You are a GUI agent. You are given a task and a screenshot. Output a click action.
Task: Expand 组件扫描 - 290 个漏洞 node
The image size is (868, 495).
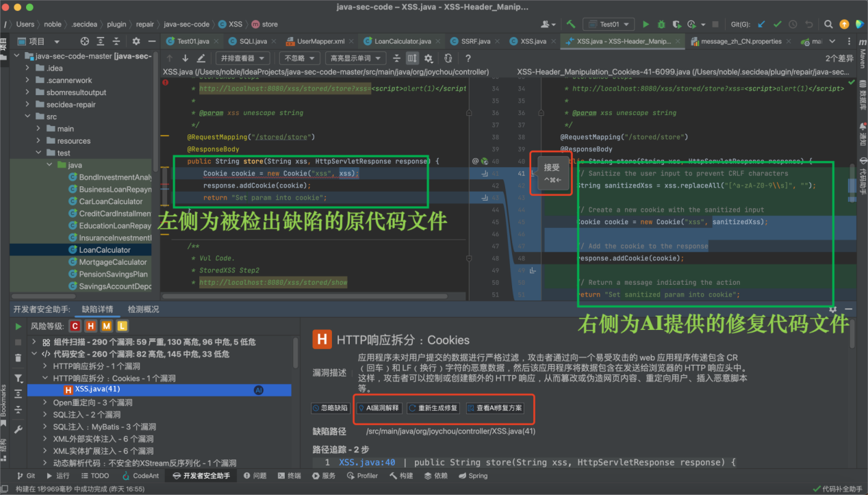[36, 342]
